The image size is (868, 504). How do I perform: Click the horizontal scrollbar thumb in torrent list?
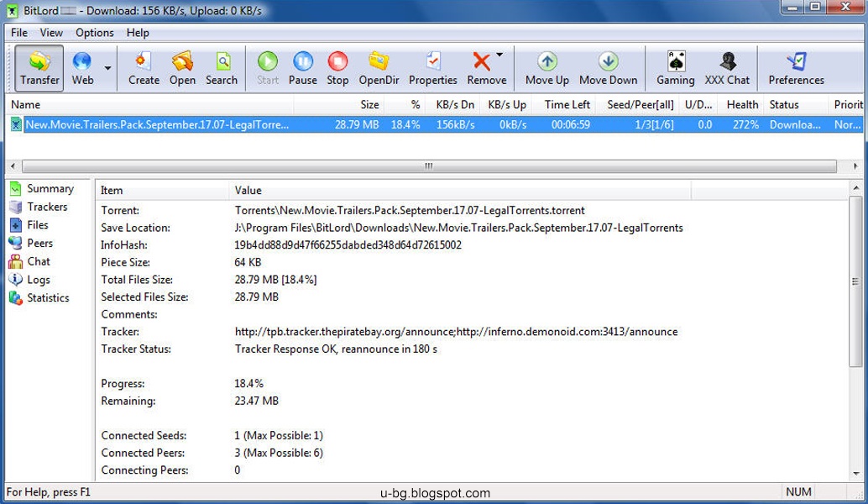click(429, 166)
